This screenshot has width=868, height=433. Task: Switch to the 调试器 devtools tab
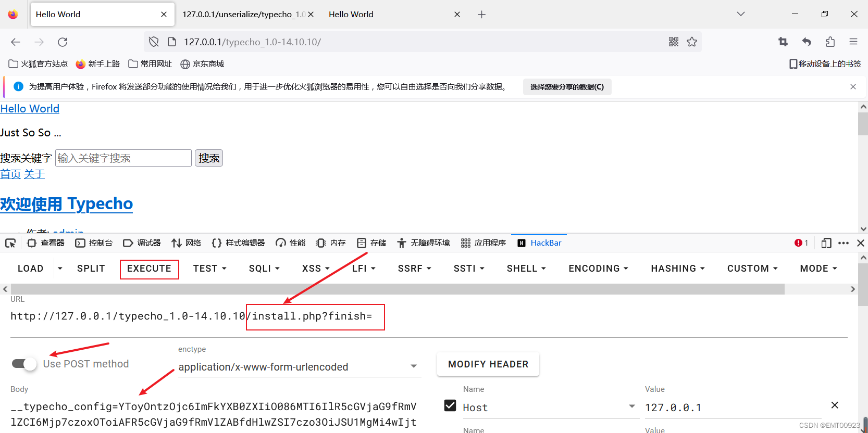[x=142, y=243]
